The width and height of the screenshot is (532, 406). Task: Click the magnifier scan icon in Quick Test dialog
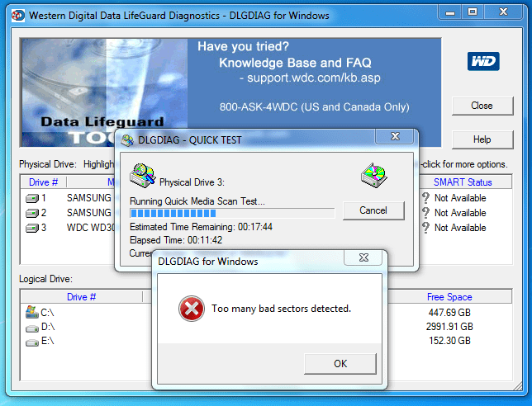click(x=142, y=176)
